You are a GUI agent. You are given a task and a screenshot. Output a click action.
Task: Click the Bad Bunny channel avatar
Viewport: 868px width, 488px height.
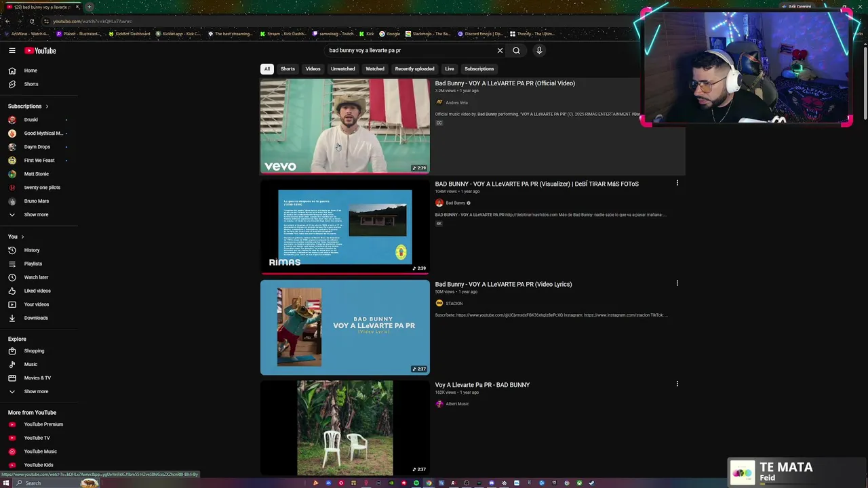click(x=439, y=203)
